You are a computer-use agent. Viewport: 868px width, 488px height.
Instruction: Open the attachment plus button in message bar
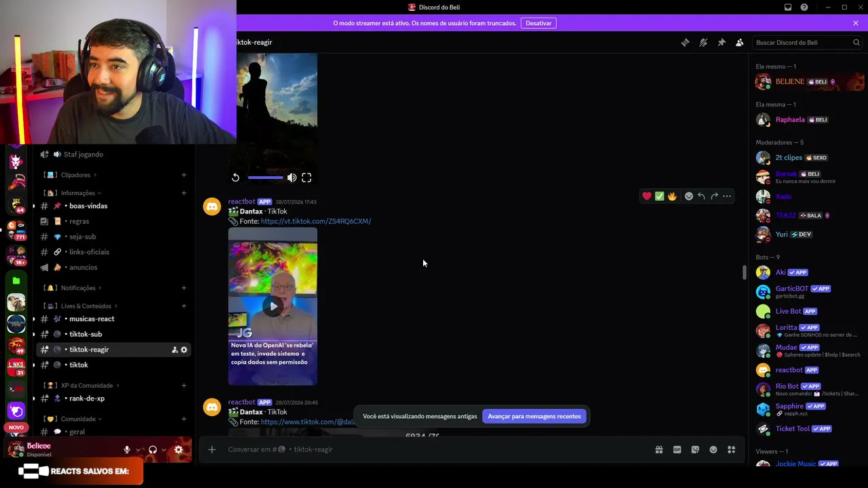coord(212,449)
